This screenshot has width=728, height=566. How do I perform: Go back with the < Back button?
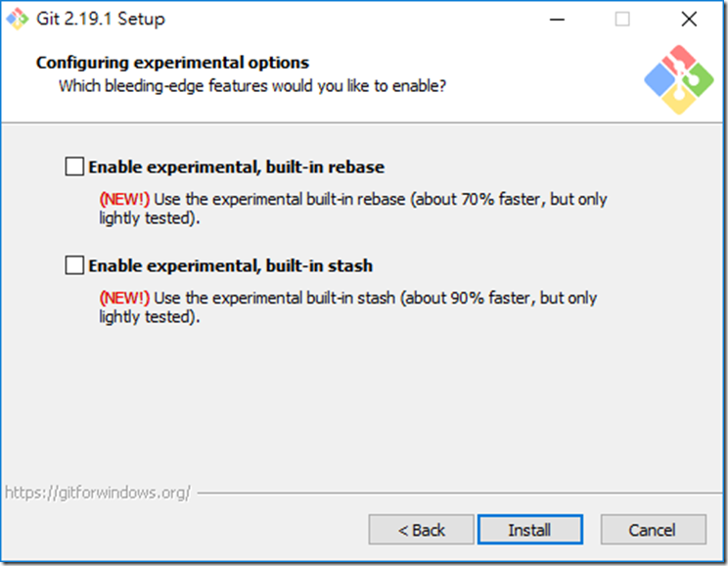coord(421,530)
